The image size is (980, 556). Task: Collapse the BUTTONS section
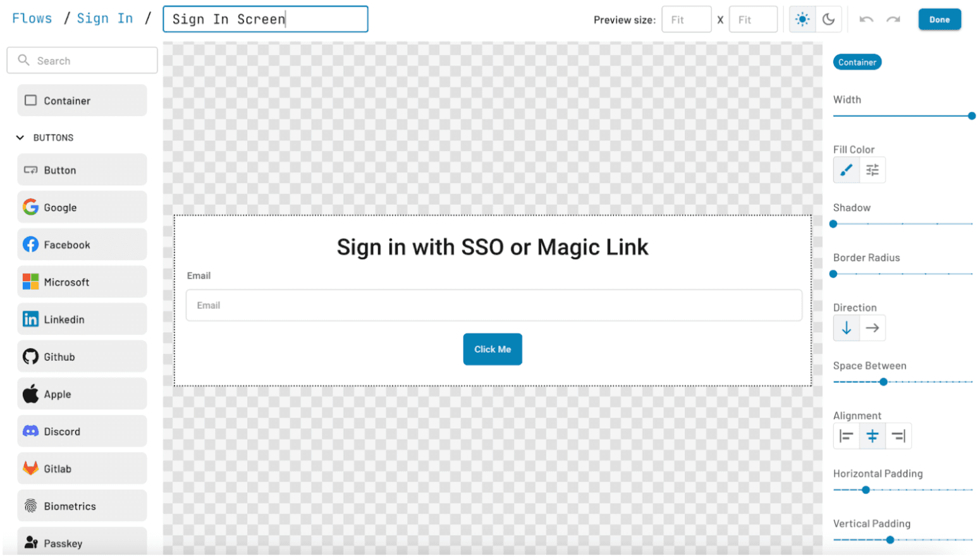click(x=20, y=137)
